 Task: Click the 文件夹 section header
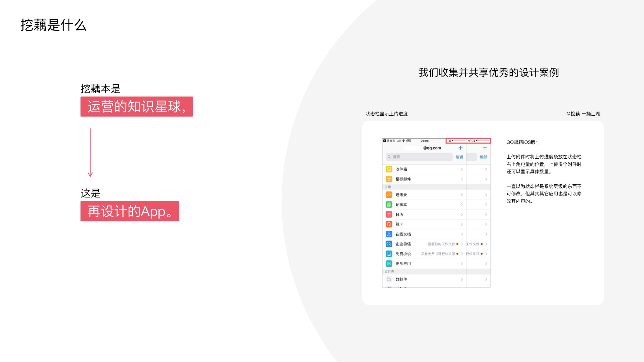click(x=389, y=271)
